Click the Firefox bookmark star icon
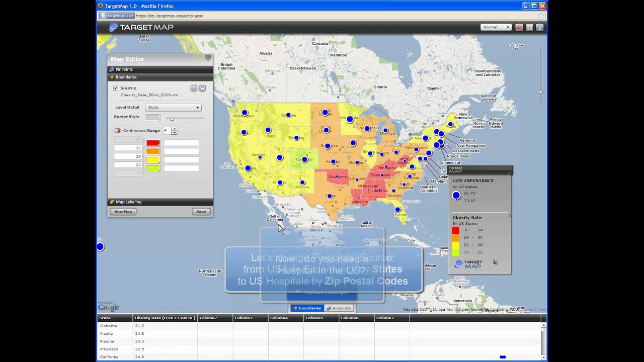This screenshot has height=362, width=644. tap(541, 16)
